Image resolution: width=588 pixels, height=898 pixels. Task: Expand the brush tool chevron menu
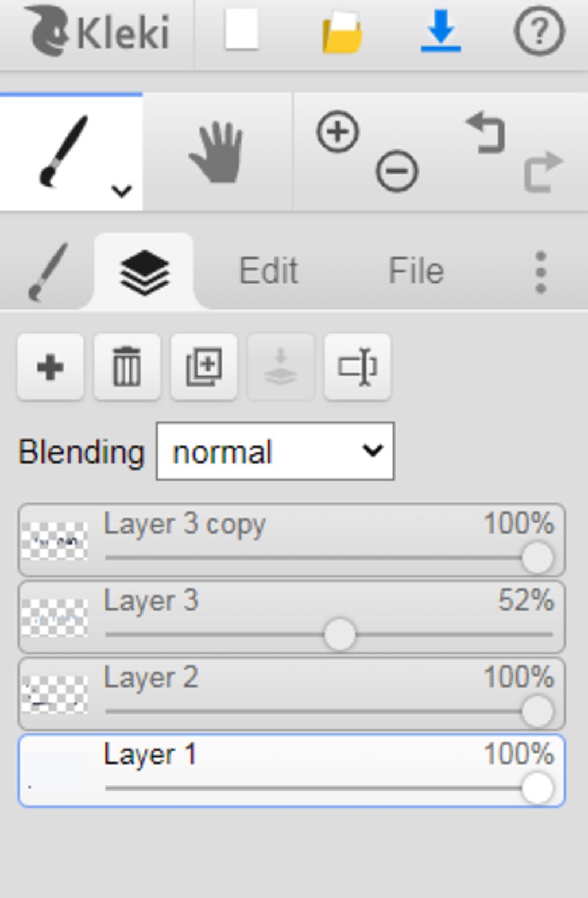pyautogui.click(x=122, y=191)
